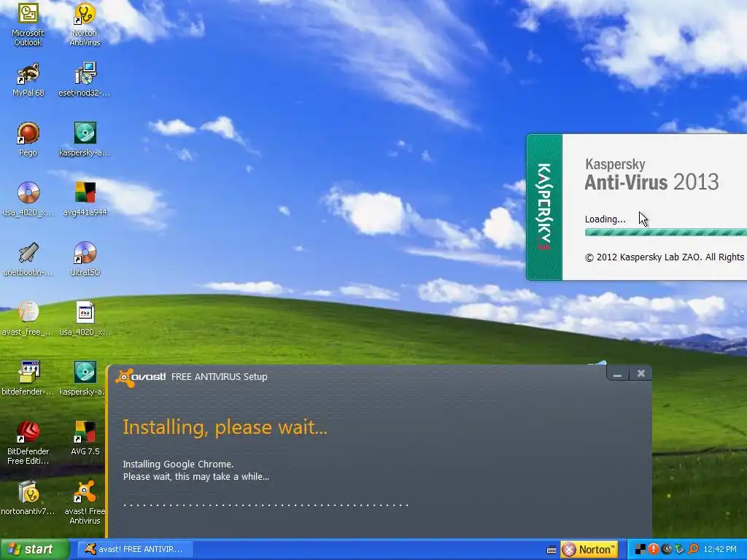Click the "Installing, please wait..." heading
747x560 pixels.
coord(225,427)
